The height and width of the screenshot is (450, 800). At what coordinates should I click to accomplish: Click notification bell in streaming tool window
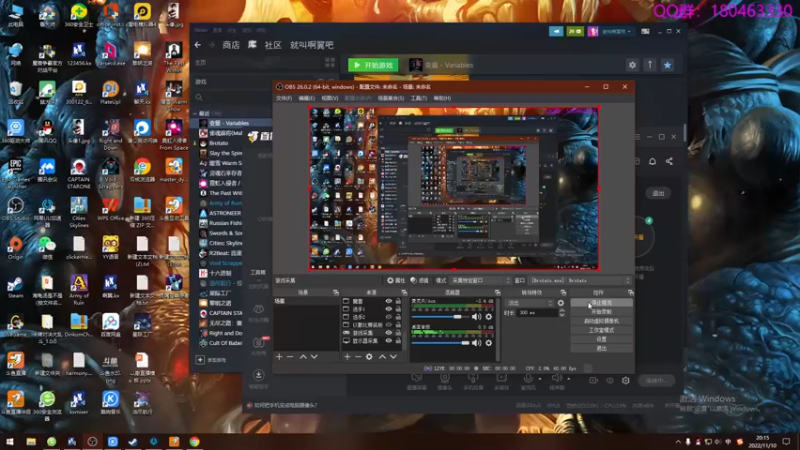click(x=652, y=161)
